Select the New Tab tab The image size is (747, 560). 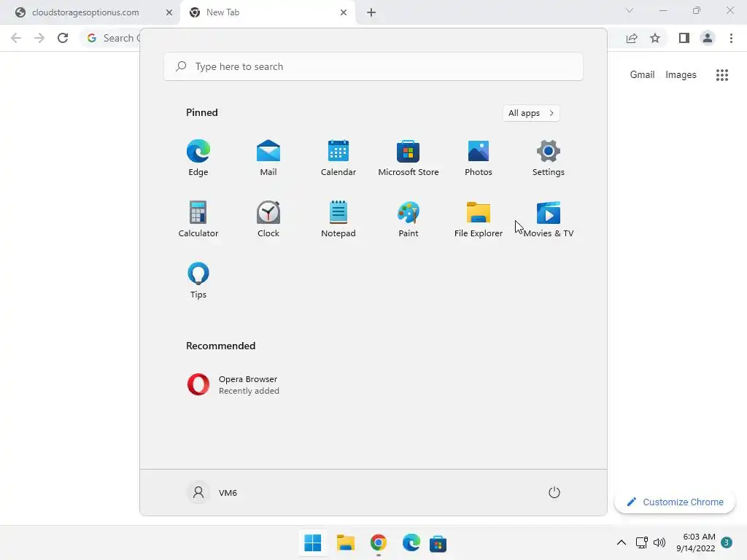[x=223, y=12]
